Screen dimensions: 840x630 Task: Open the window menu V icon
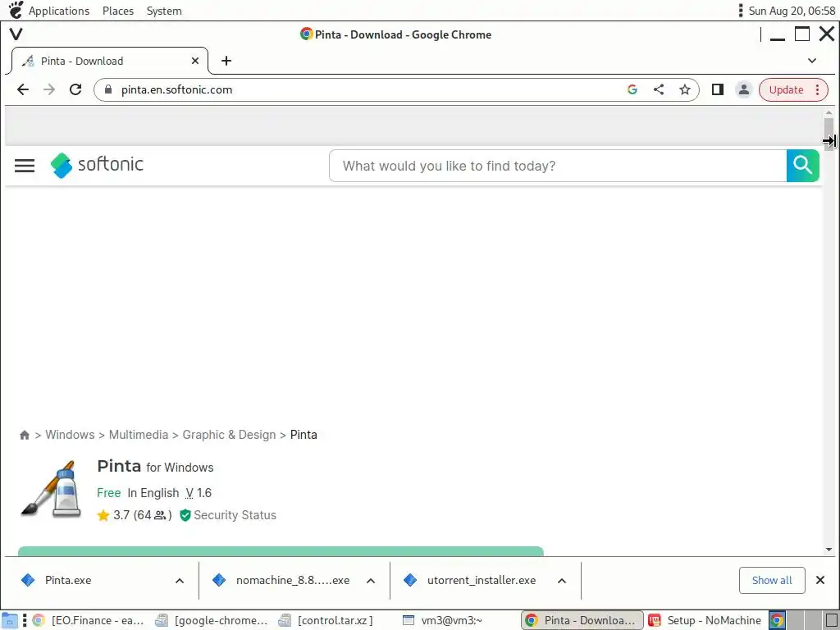point(16,34)
